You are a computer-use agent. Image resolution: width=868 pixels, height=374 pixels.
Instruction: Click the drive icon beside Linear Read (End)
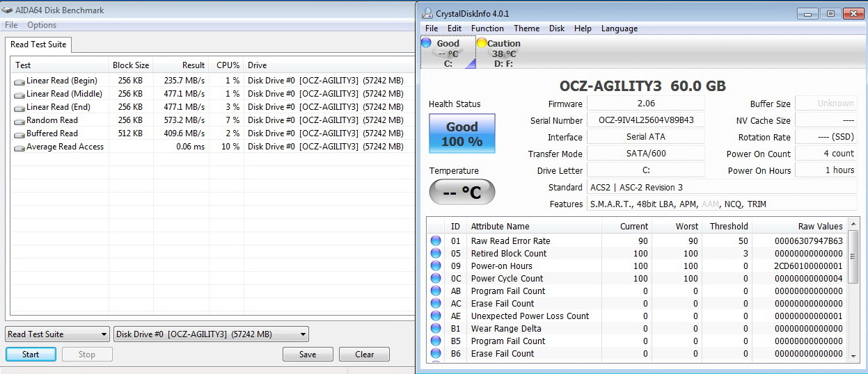tap(19, 108)
